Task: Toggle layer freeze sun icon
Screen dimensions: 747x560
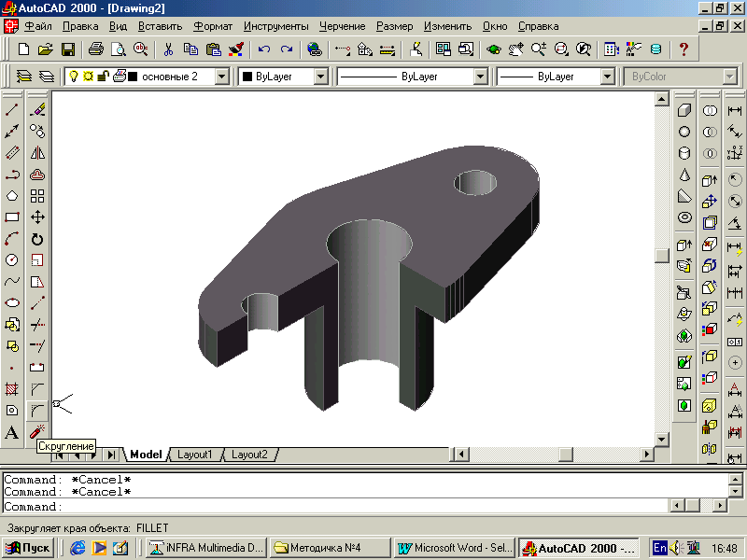Action: coord(88,77)
